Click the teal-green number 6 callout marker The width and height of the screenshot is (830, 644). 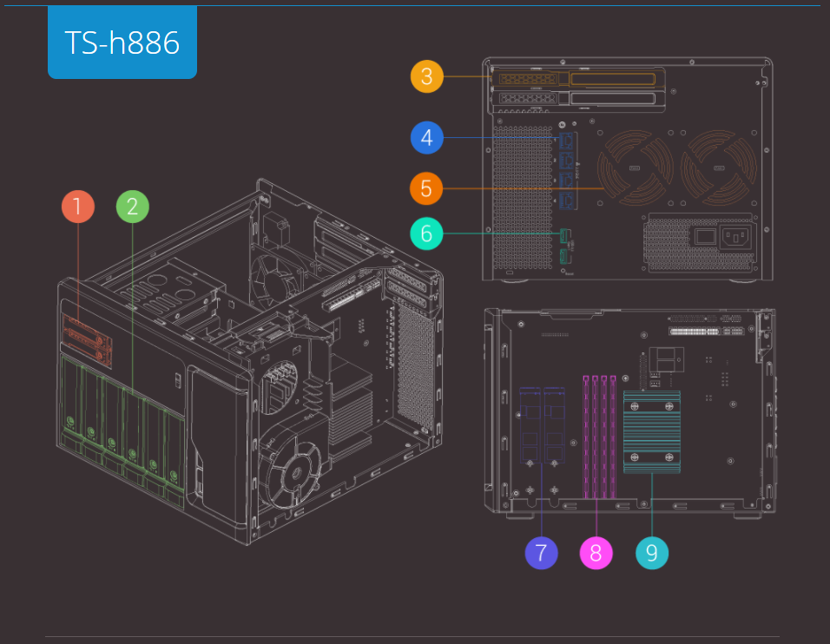click(426, 233)
